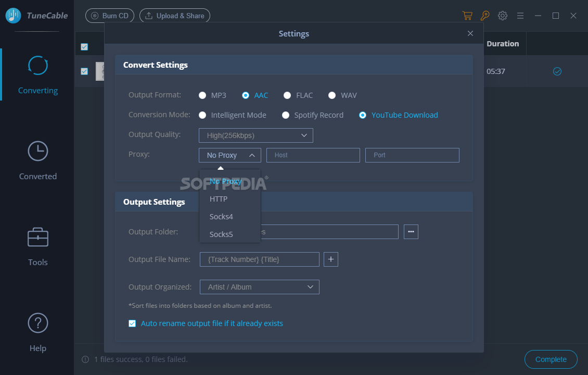Add a tag with the plus button
Image resolution: width=588 pixels, height=375 pixels.
click(x=331, y=259)
